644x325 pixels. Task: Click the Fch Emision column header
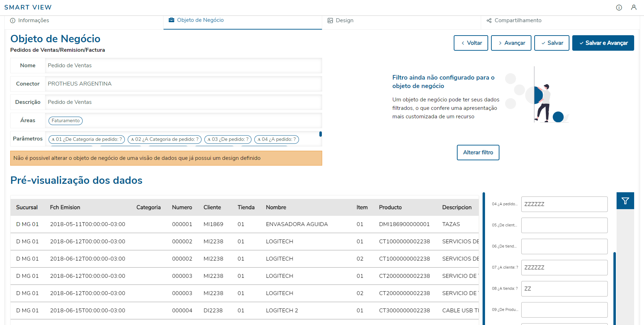point(65,207)
